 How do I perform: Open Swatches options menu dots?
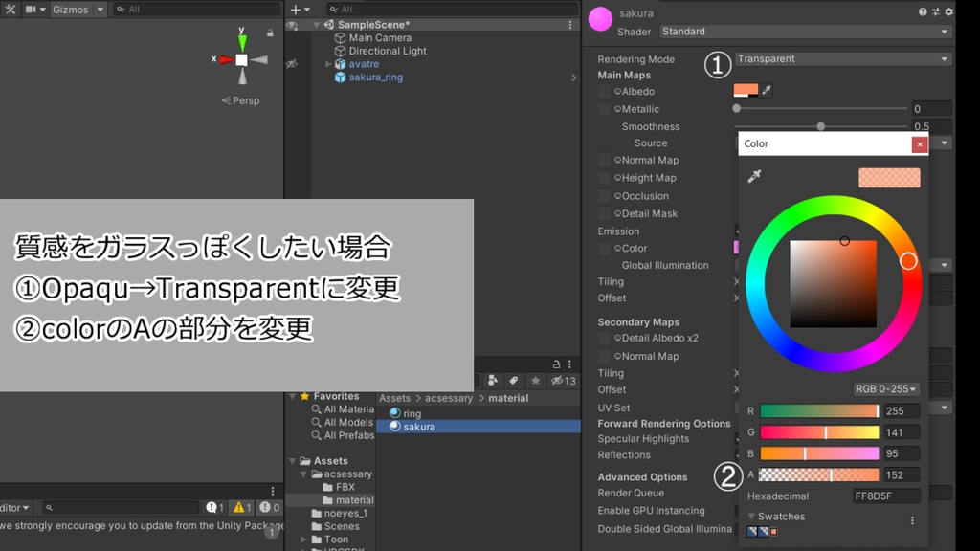tap(912, 520)
